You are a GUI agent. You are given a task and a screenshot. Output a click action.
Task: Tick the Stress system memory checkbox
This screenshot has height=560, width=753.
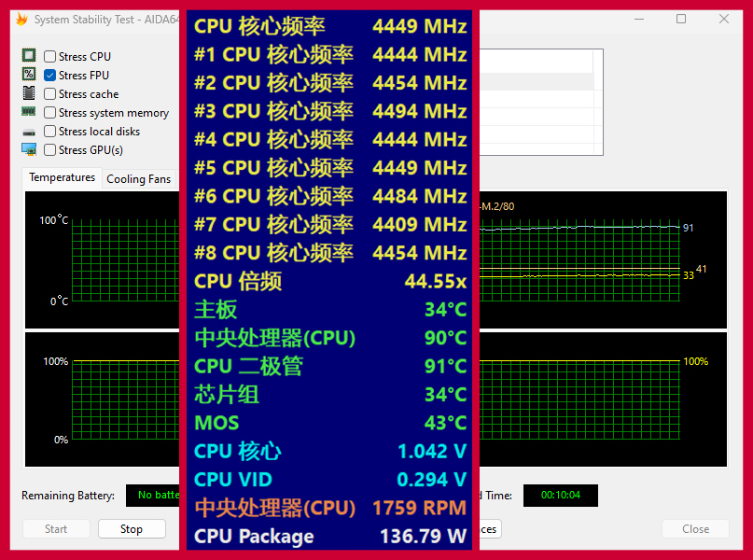(50, 113)
